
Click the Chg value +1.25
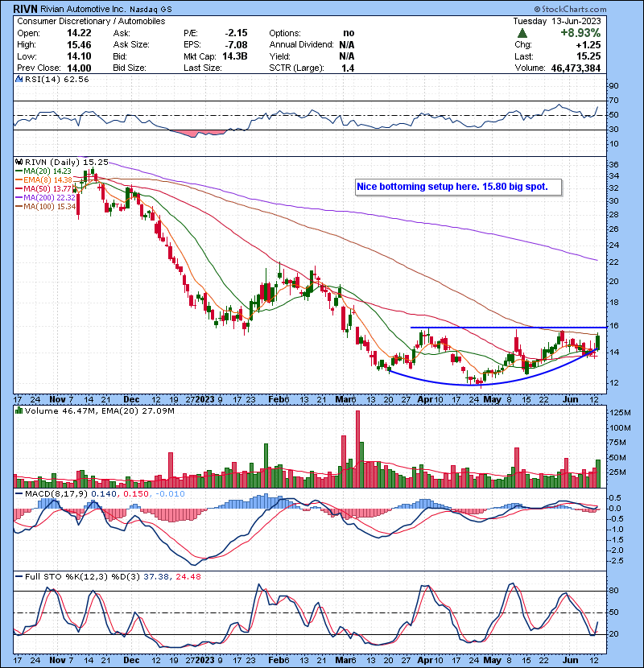588,45
